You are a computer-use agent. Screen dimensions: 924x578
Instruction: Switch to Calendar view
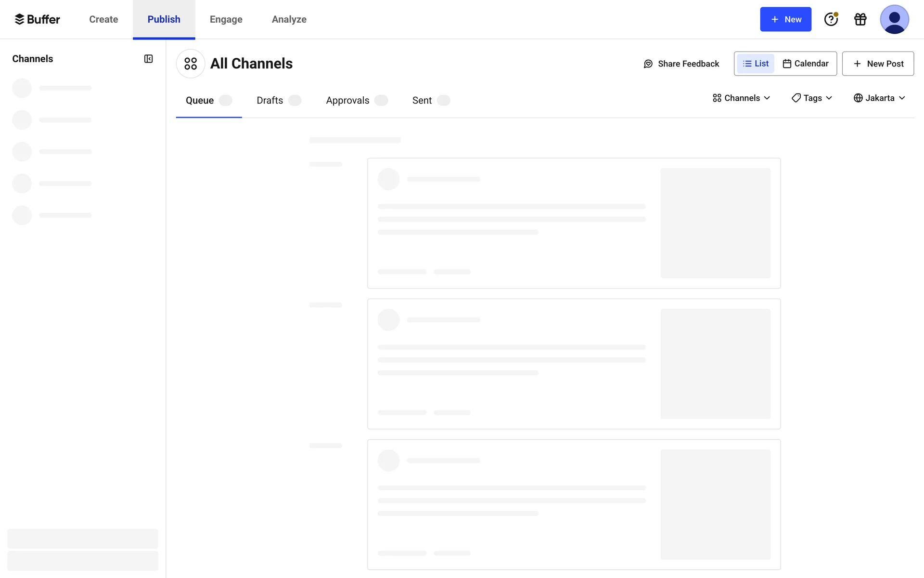coord(806,64)
